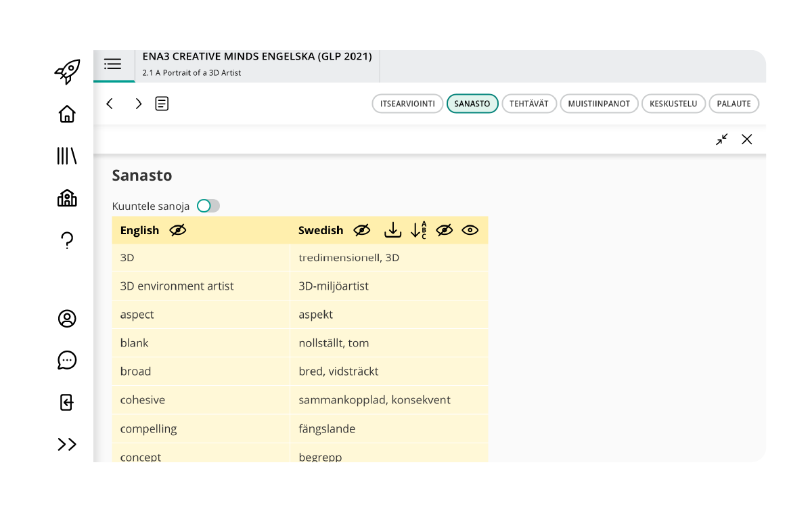The height and width of the screenshot is (513, 812).
Task: Open help question mark icon
Action: pos(67,240)
